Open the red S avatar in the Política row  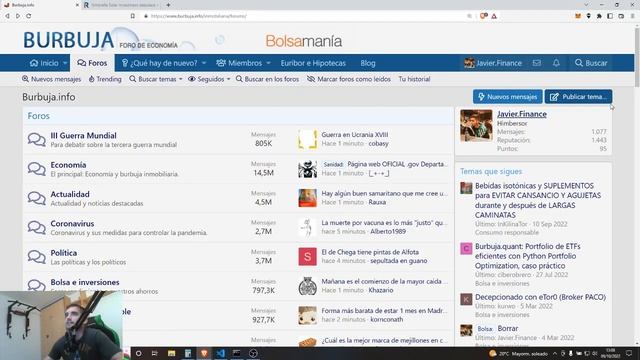pyautogui.click(x=307, y=257)
